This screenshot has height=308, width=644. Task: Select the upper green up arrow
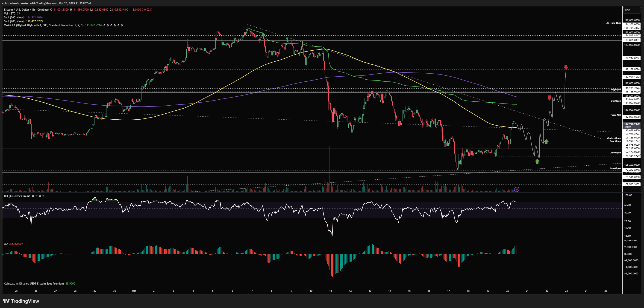pos(546,141)
